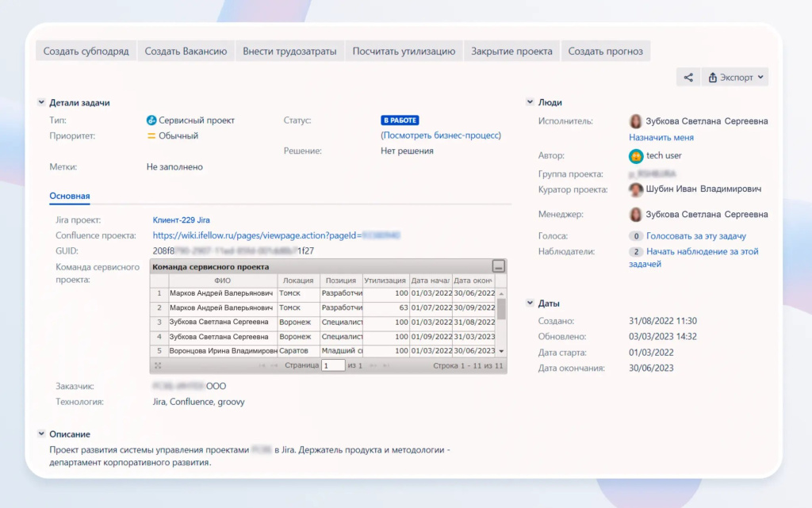Click the tech user avatar
812x508 pixels.
[636, 155]
